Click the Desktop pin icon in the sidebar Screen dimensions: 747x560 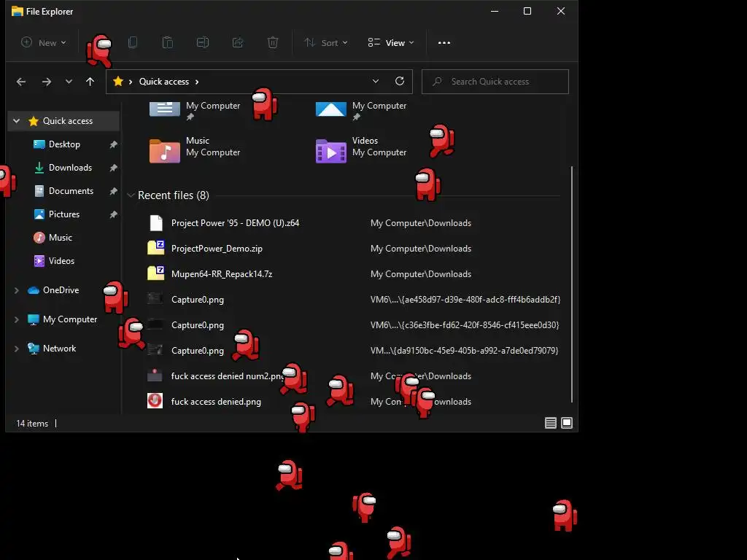(113, 144)
